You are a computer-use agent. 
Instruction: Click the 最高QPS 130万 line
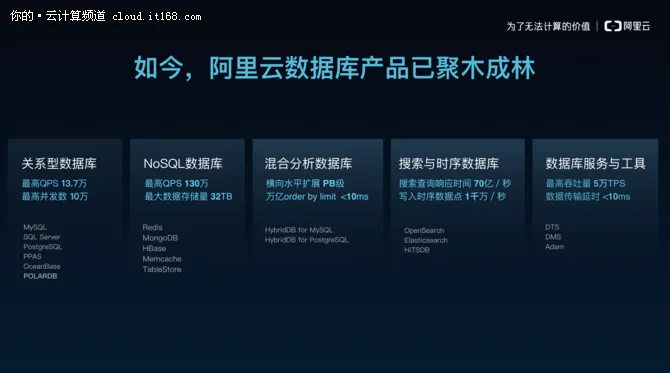point(176,183)
